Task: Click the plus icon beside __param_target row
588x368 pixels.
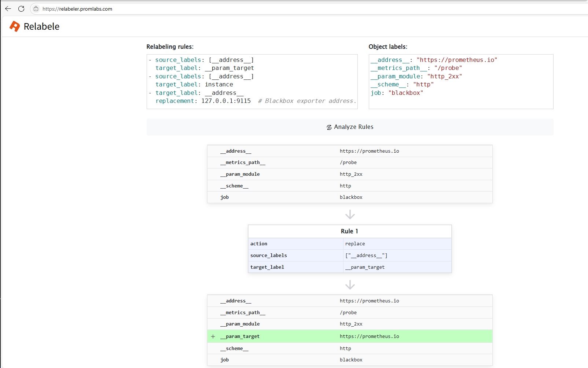Action: (213, 337)
